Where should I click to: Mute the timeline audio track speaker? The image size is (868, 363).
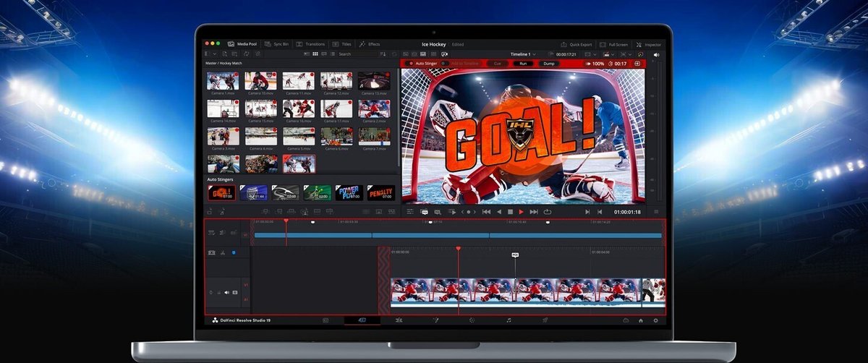pos(226,292)
